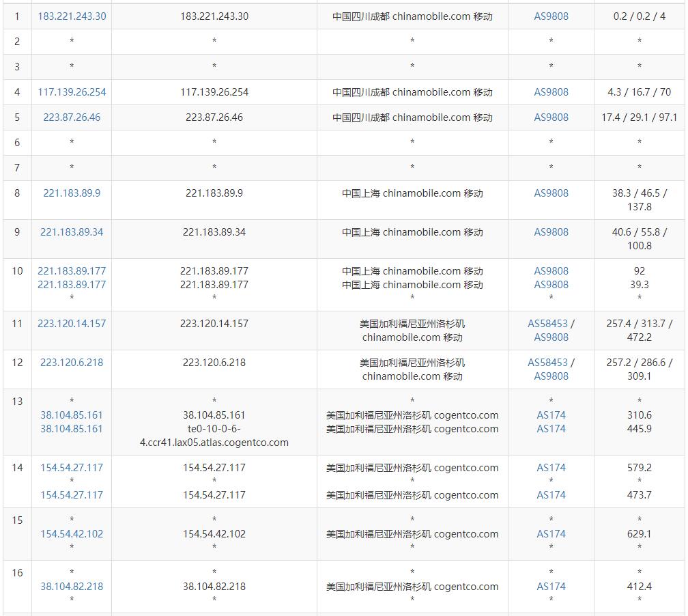688x616 pixels.
Task: Select latency value 38.3 / 46.5 / 137.8
Action: [640, 200]
